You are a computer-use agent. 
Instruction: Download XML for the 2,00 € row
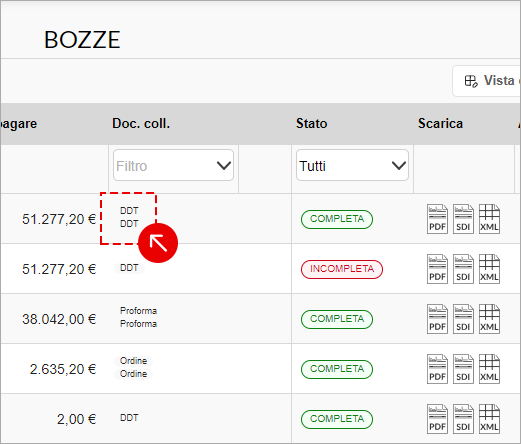click(489, 419)
